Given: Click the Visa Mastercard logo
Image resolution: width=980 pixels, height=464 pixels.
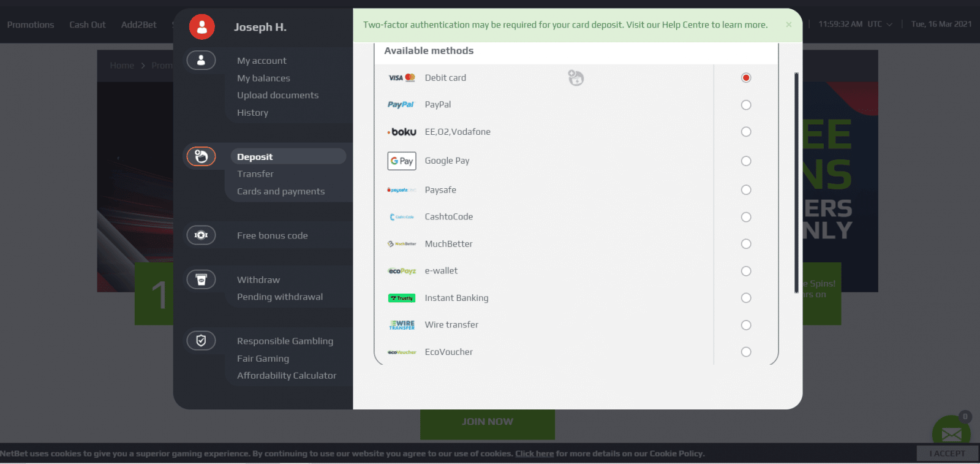Looking at the screenshot, I should pos(402,78).
